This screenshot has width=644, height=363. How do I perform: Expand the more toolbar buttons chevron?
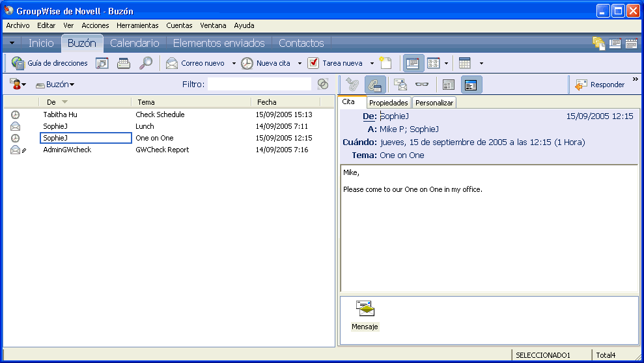[636, 79]
